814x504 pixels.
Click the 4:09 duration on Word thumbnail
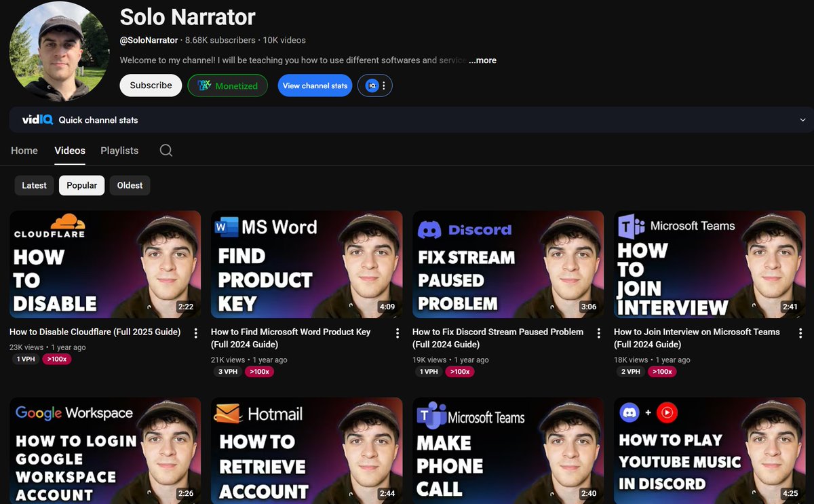(x=387, y=307)
